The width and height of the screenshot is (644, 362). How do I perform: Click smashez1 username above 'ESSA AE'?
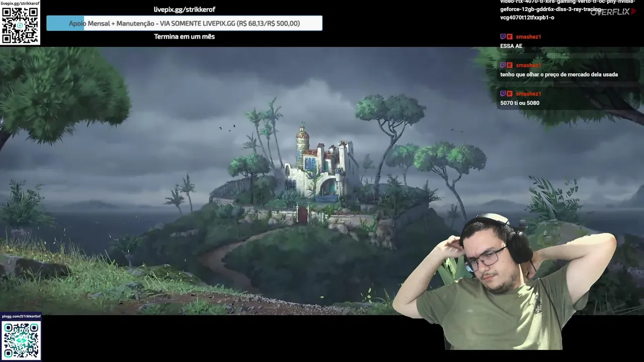click(x=528, y=37)
